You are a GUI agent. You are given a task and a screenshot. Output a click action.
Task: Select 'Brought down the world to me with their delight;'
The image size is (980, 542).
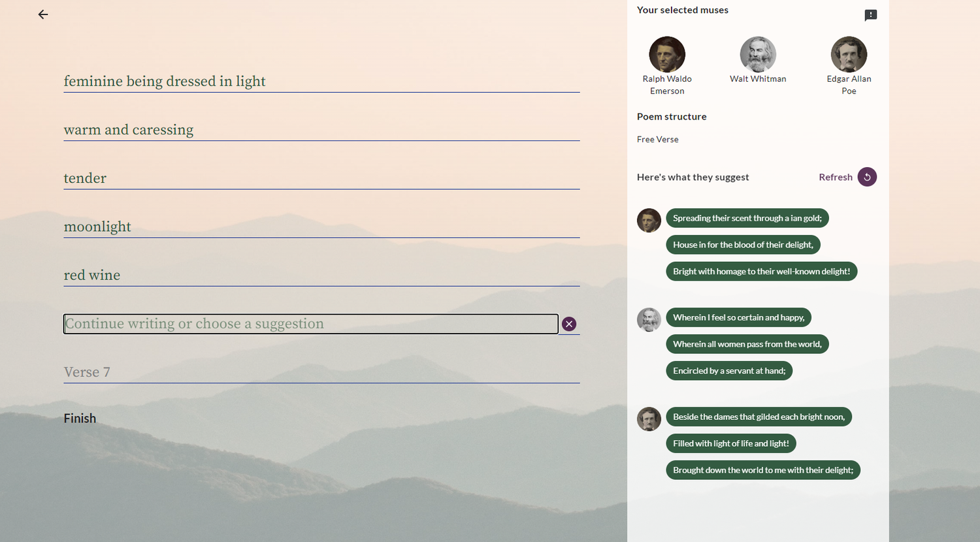(x=762, y=470)
